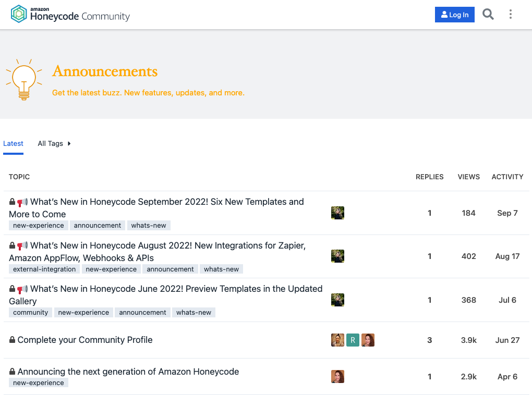This screenshot has height=395, width=532.
Task: Select new-experience tag under next generation topic
Action: pos(39,383)
